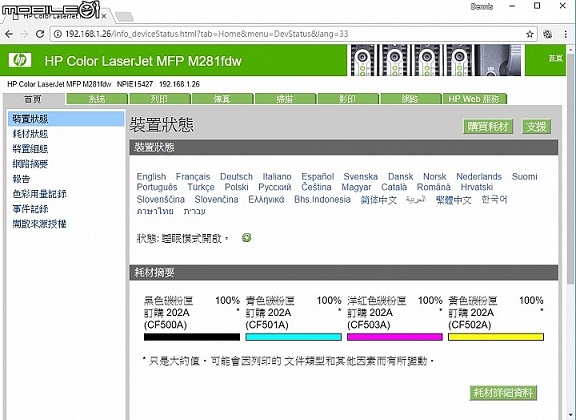Switch language to 한국어
This screenshot has width=576, height=420.
(x=494, y=200)
